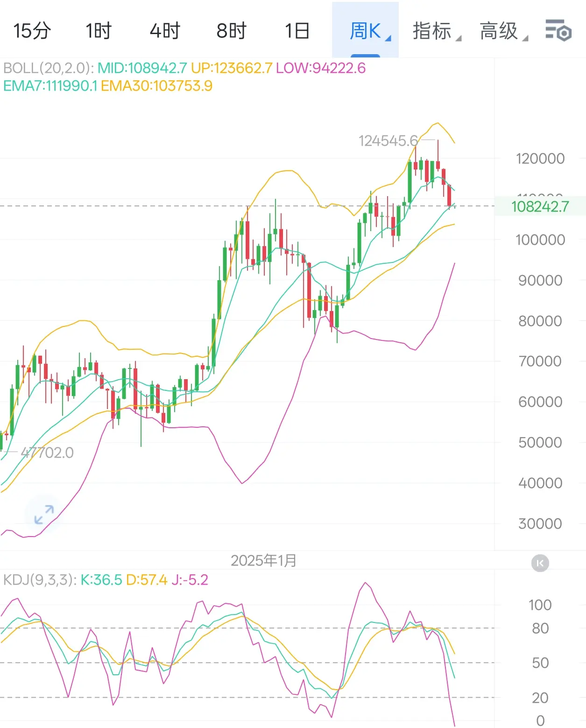Viewport: 586px width, 728px height.
Task: Click the KDJ axis value 80
Action: point(540,629)
